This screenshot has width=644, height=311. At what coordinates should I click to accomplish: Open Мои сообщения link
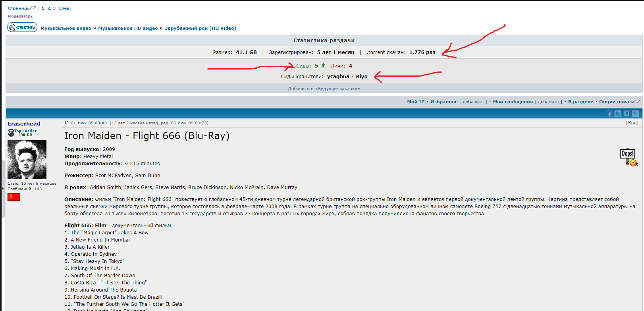coord(513,102)
